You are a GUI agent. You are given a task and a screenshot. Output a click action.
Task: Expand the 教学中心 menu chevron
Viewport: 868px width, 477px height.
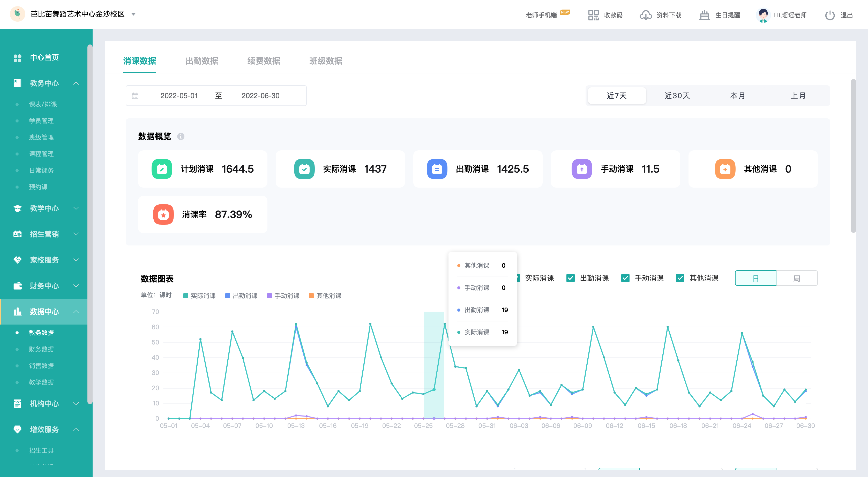(x=76, y=208)
